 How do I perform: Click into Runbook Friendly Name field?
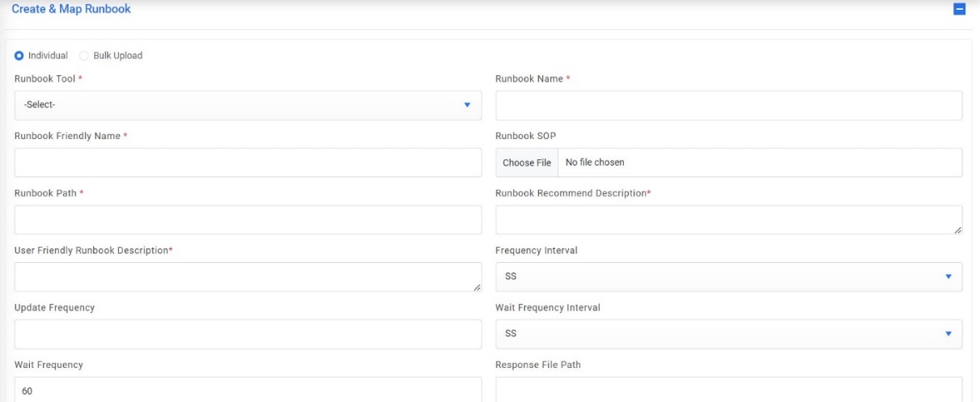[x=248, y=163]
